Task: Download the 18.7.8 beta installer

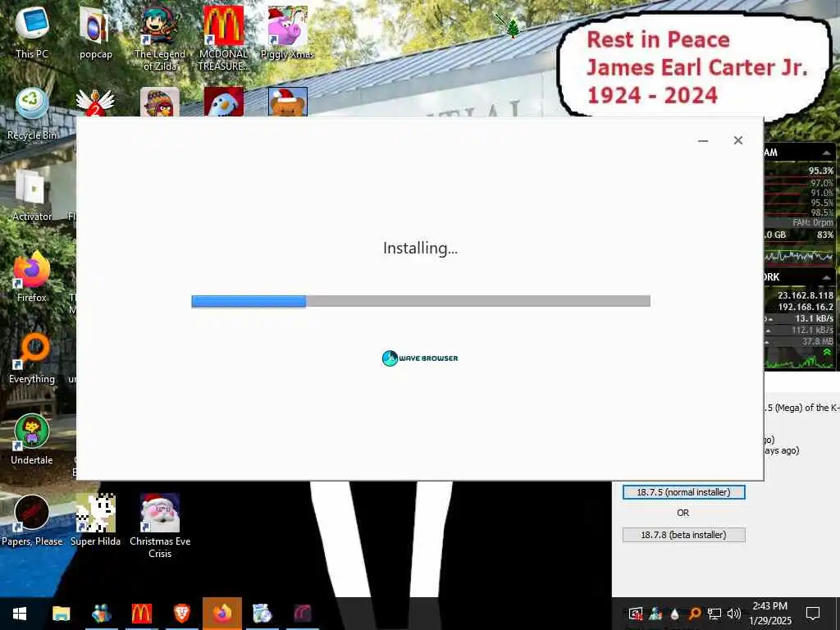Action: point(683,535)
